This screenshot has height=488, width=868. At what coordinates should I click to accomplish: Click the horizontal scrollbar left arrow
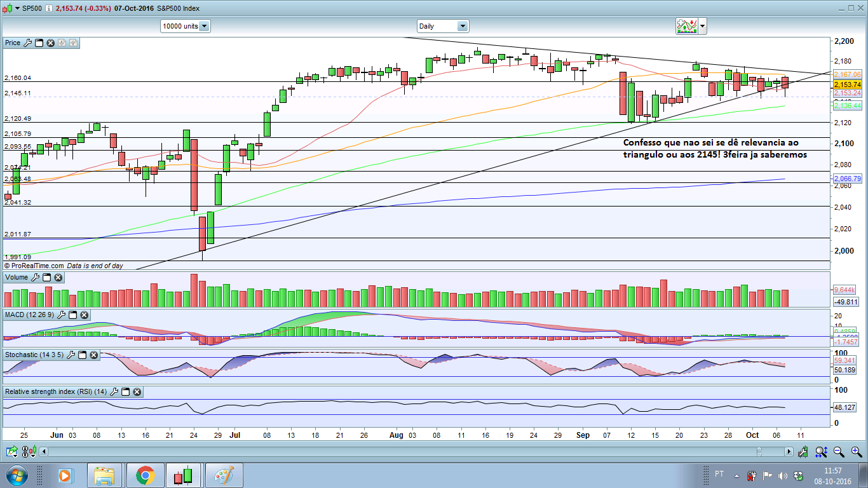43,452
